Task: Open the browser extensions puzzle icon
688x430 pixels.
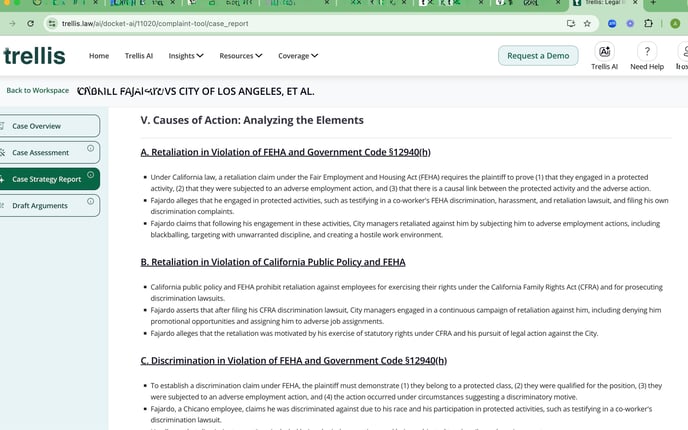Action: [649, 24]
